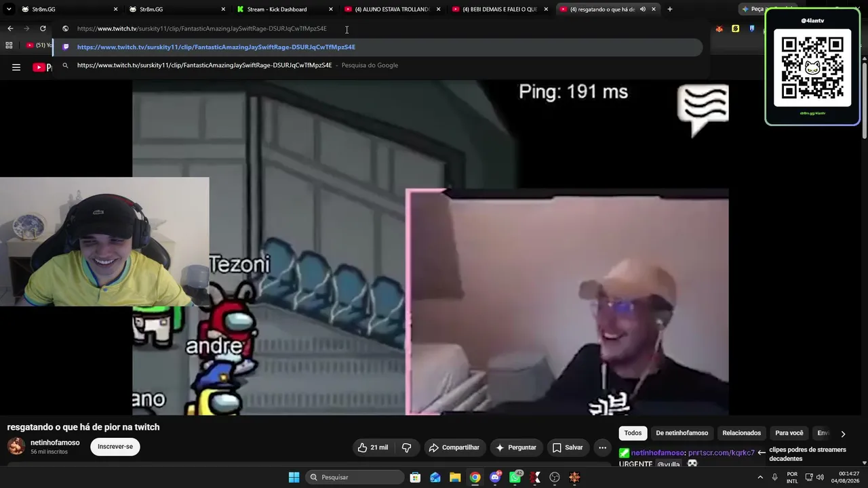Click the page vertical scrollbar

tap(865, 102)
